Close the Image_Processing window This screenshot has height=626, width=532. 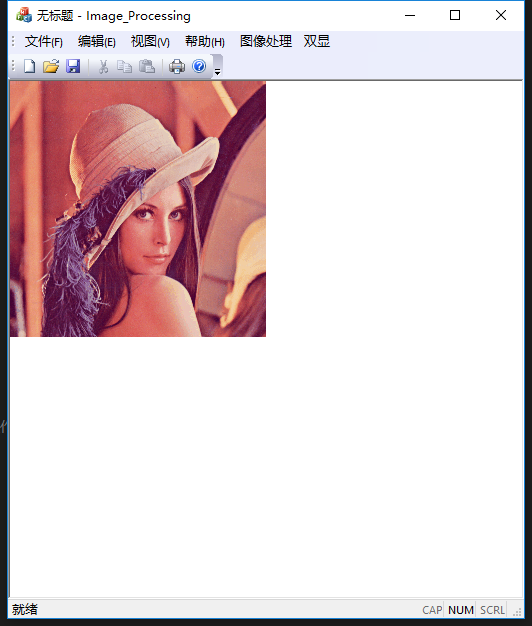[501, 15]
